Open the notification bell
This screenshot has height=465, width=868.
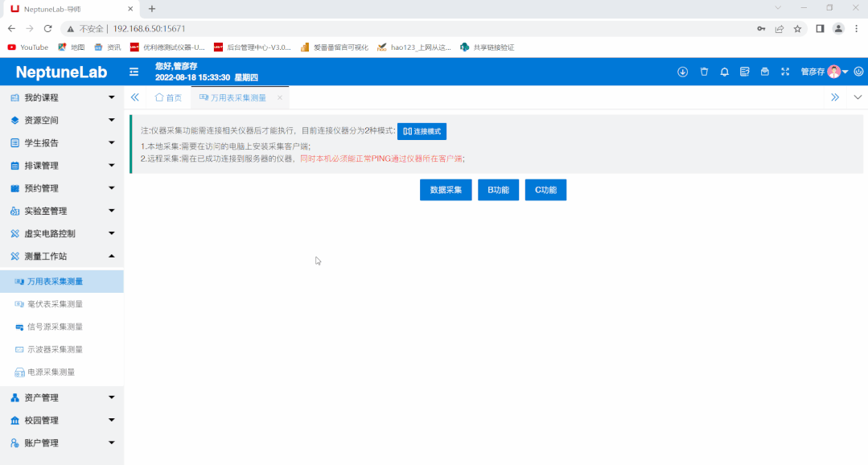coord(724,72)
